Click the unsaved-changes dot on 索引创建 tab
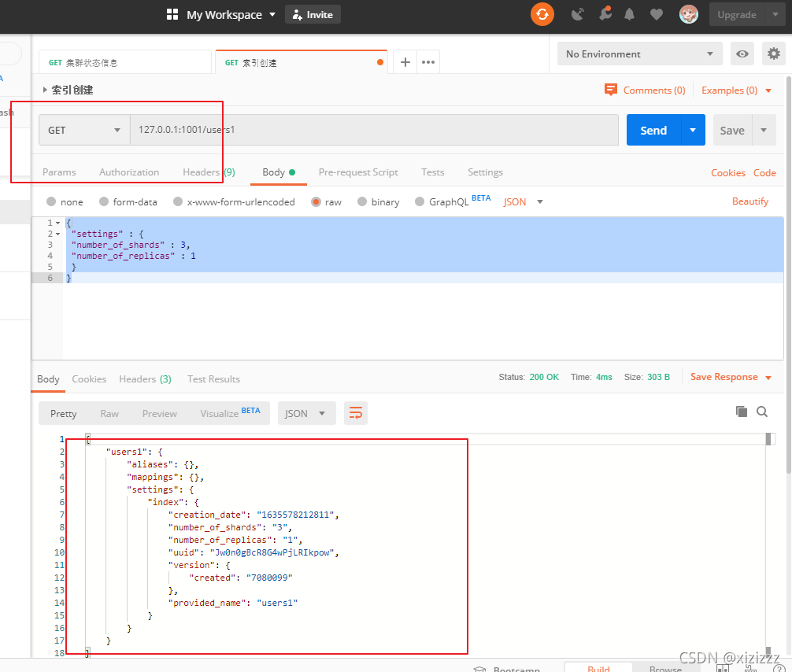The image size is (792, 672). [x=379, y=63]
